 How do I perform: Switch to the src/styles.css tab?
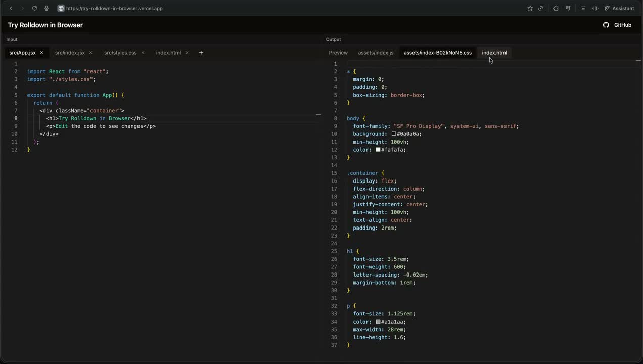tap(120, 53)
